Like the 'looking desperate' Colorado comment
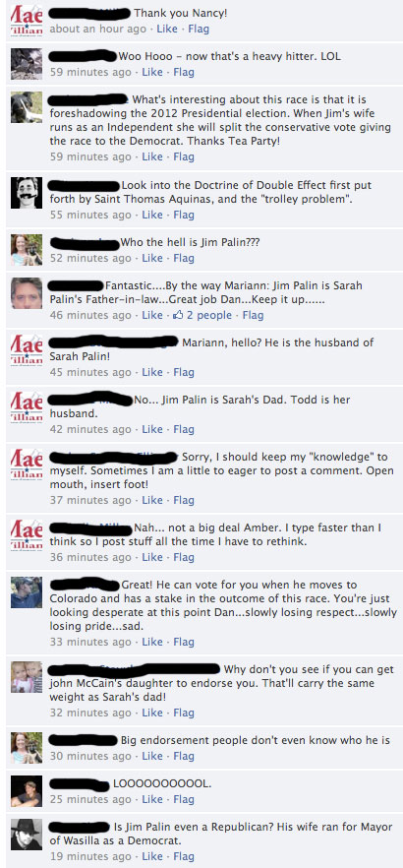 pyautogui.click(x=152, y=642)
